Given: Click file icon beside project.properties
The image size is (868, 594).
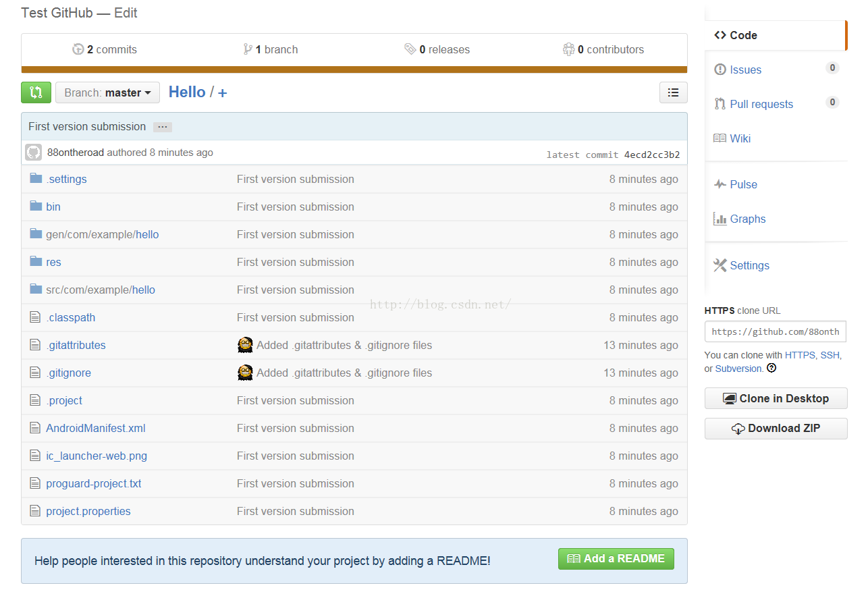Looking at the screenshot, I should [36, 511].
